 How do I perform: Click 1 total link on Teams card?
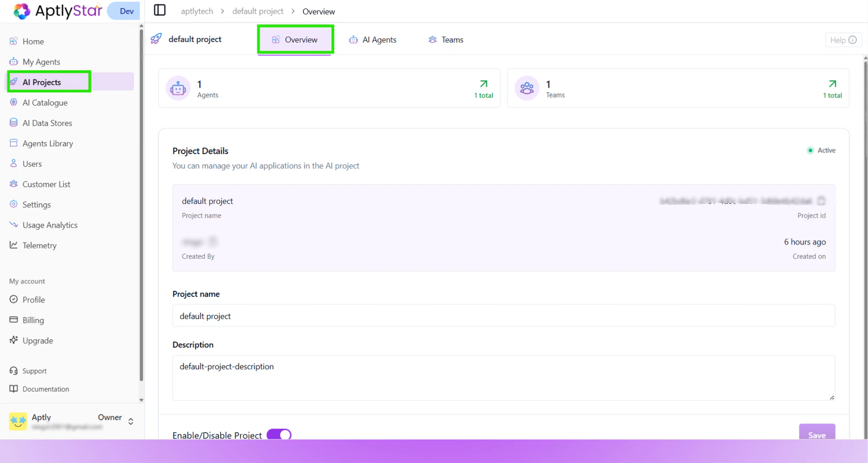tap(832, 96)
